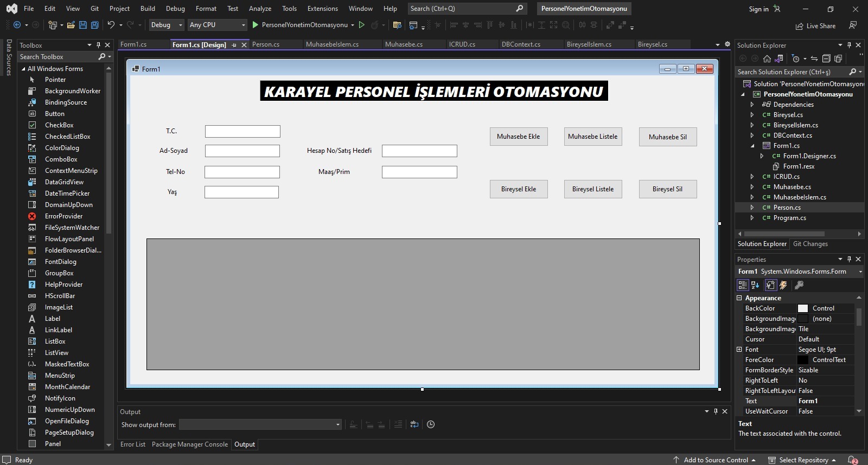Click the Pending Changes Filter clock icon
This screenshot has height=465, width=868.
click(795, 59)
